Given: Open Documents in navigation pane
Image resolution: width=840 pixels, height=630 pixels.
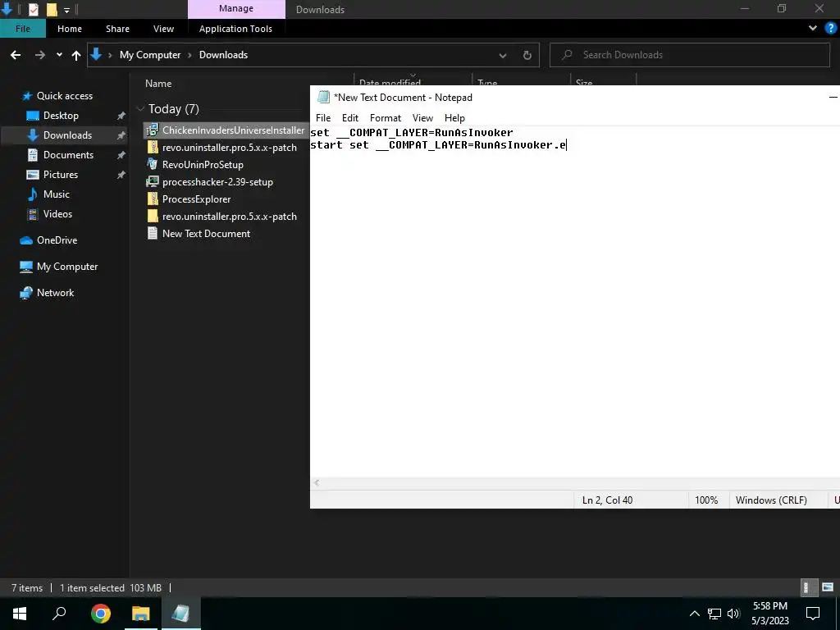Looking at the screenshot, I should [68, 155].
